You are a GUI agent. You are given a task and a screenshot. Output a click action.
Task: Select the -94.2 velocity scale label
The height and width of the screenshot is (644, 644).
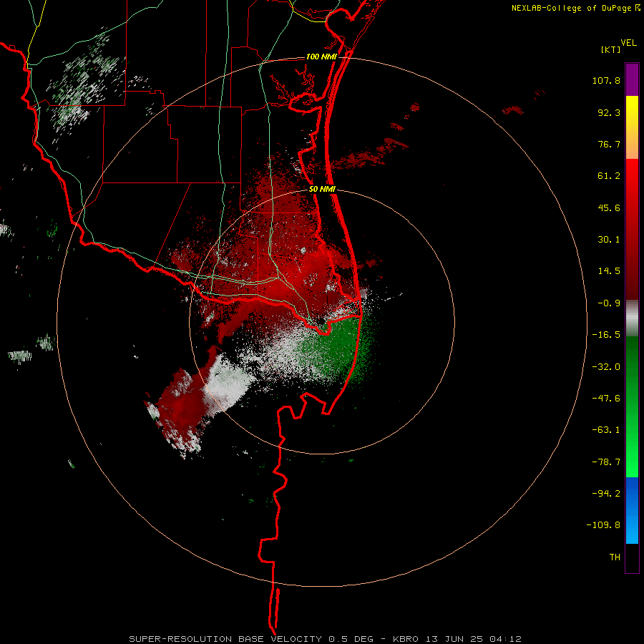pyautogui.click(x=606, y=493)
